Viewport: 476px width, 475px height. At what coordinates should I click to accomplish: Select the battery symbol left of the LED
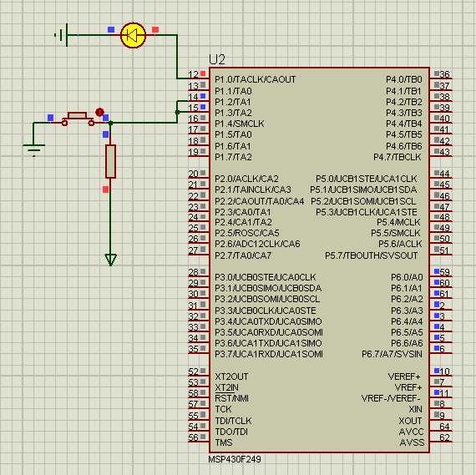click(62, 35)
